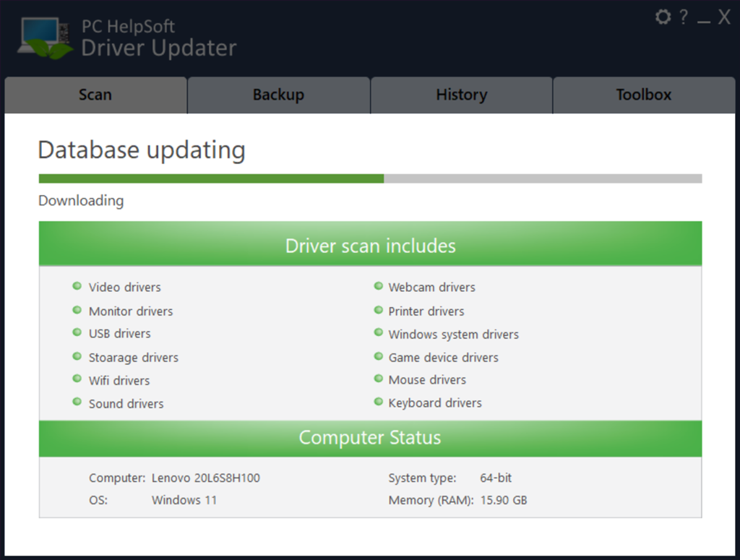
Task: Click the Windows 11 OS value
Action: coord(184,500)
